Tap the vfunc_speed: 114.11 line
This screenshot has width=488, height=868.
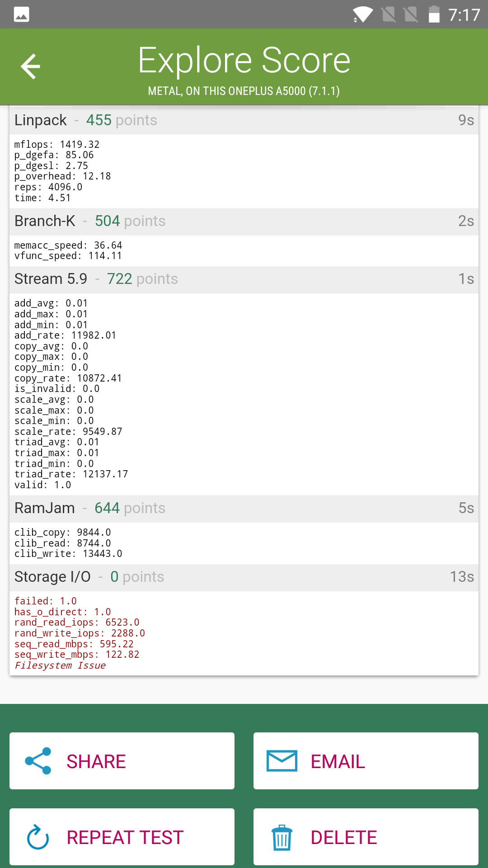pyautogui.click(x=68, y=256)
